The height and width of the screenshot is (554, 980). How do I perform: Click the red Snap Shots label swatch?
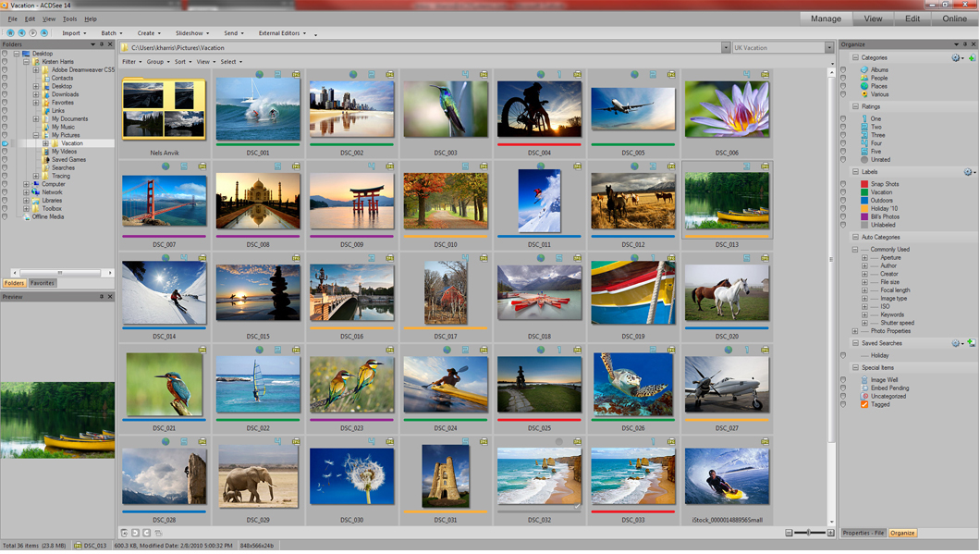(864, 184)
